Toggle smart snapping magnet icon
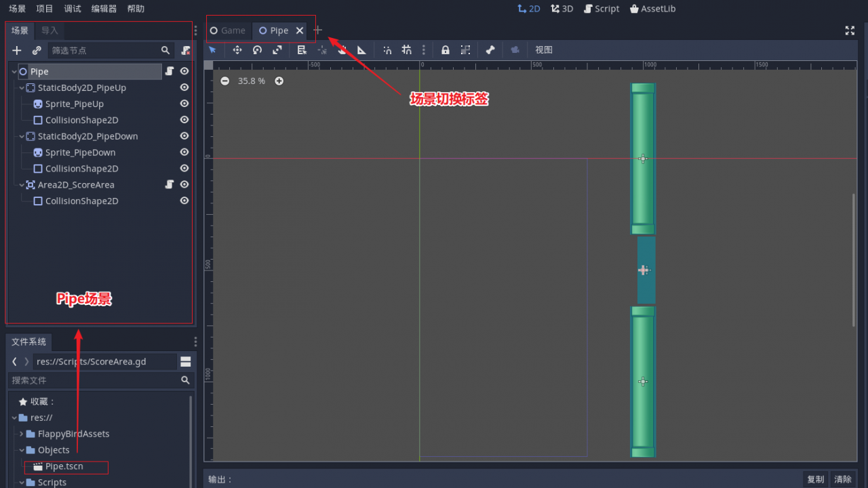Screen dimensions: 868x488 (387, 49)
